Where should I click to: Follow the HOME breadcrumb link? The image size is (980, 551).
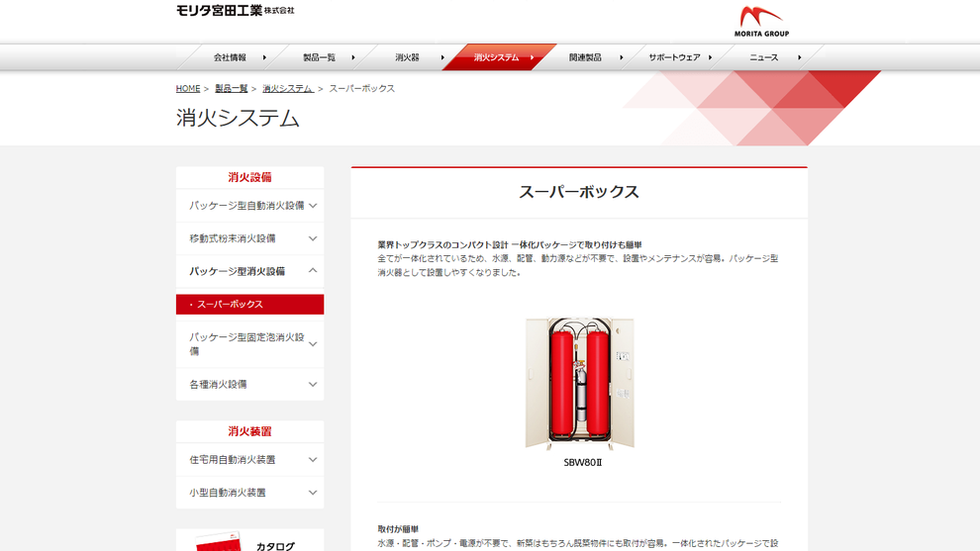[187, 89]
